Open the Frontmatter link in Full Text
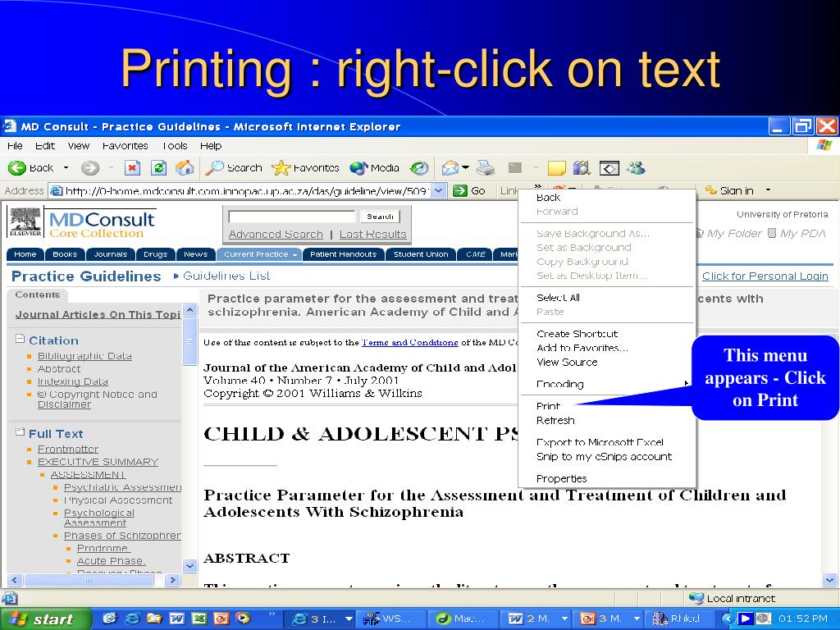 click(x=67, y=449)
